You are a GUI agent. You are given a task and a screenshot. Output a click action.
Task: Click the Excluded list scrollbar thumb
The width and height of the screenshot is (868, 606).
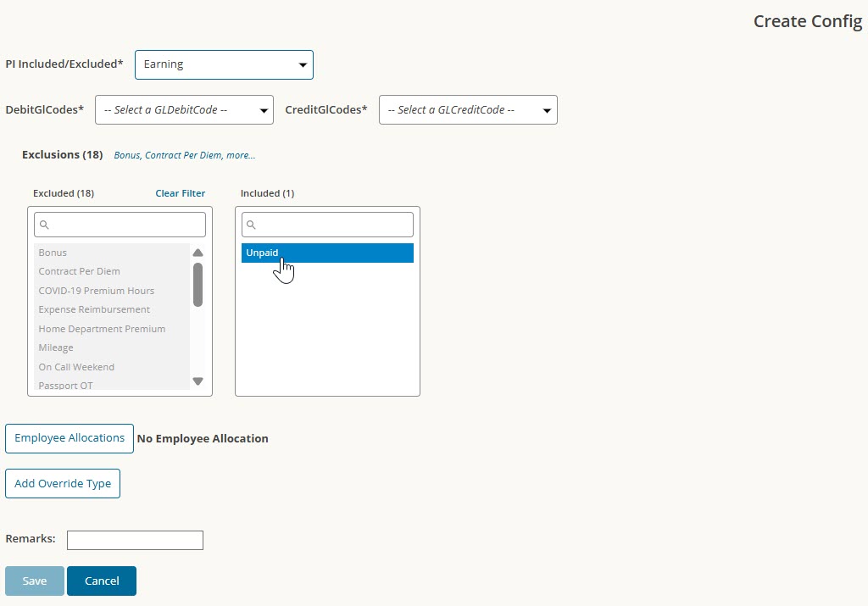(198, 285)
